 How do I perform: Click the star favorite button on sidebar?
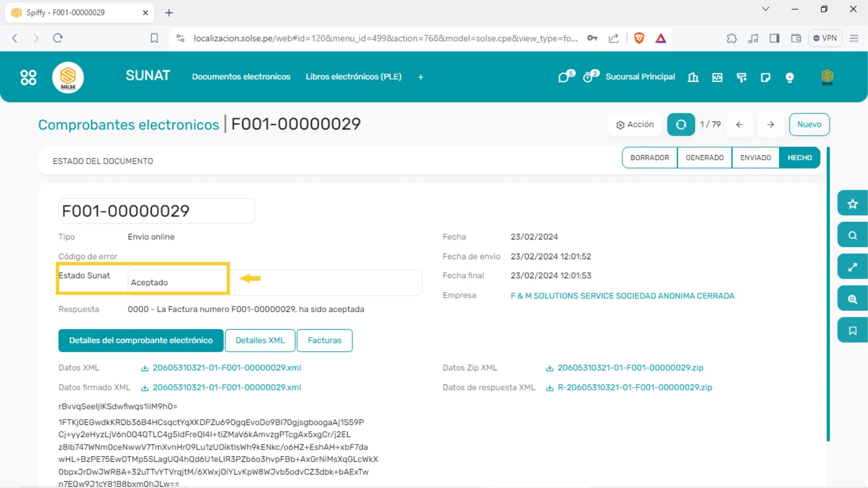(852, 204)
